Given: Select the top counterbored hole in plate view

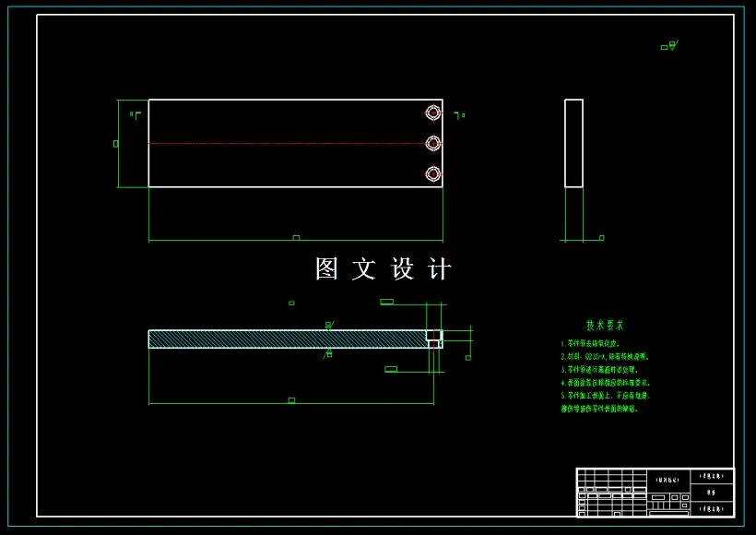Looking at the screenshot, I should [433, 113].
